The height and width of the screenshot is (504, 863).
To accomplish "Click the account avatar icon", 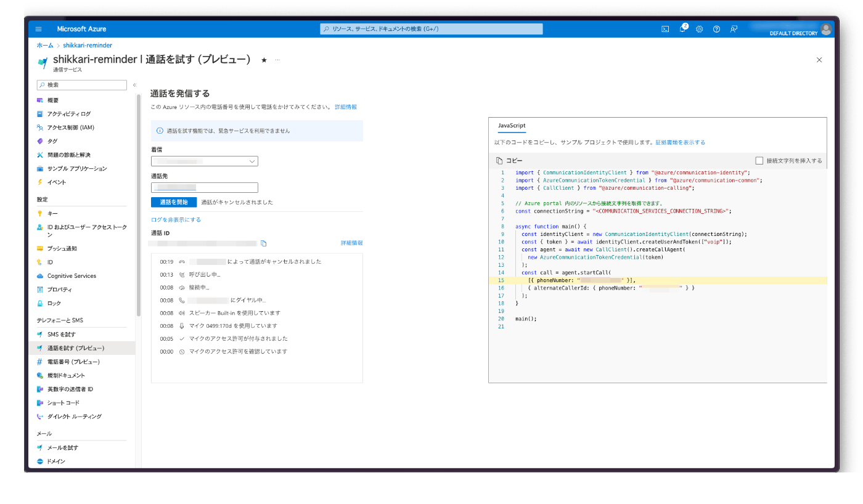I will pos(826,29).
